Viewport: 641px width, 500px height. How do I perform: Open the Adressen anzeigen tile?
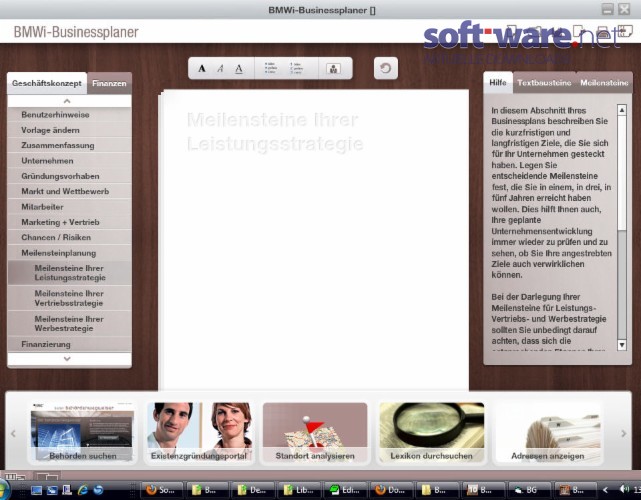point(548,433)
